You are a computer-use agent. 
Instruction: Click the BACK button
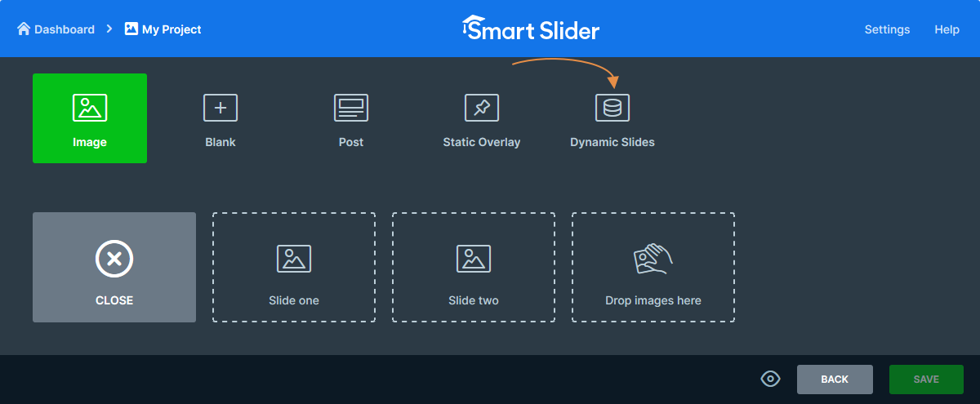[835, 380]
